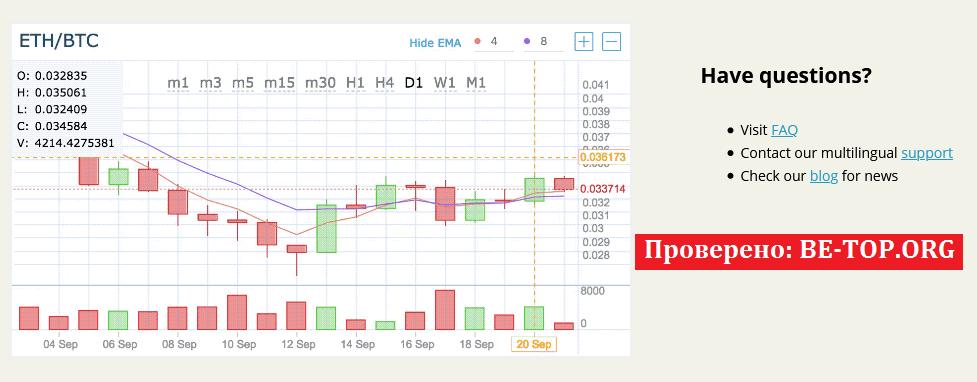Screen dimensions: 977x382
Task: Switch to m5 timeframe
Action: 243,83
